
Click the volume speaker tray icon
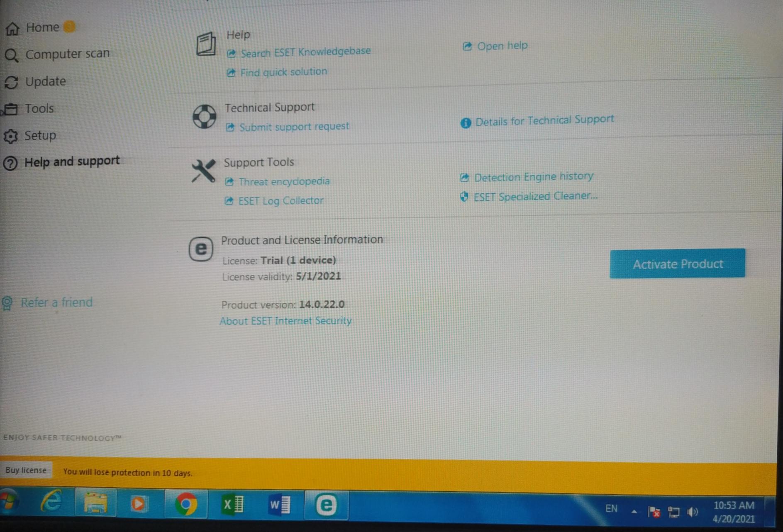tap(693, 512)
